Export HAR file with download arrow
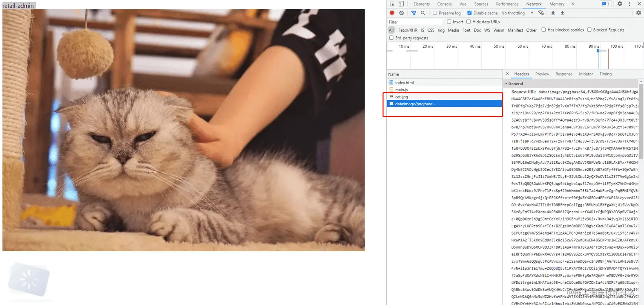 pos(562,13)
